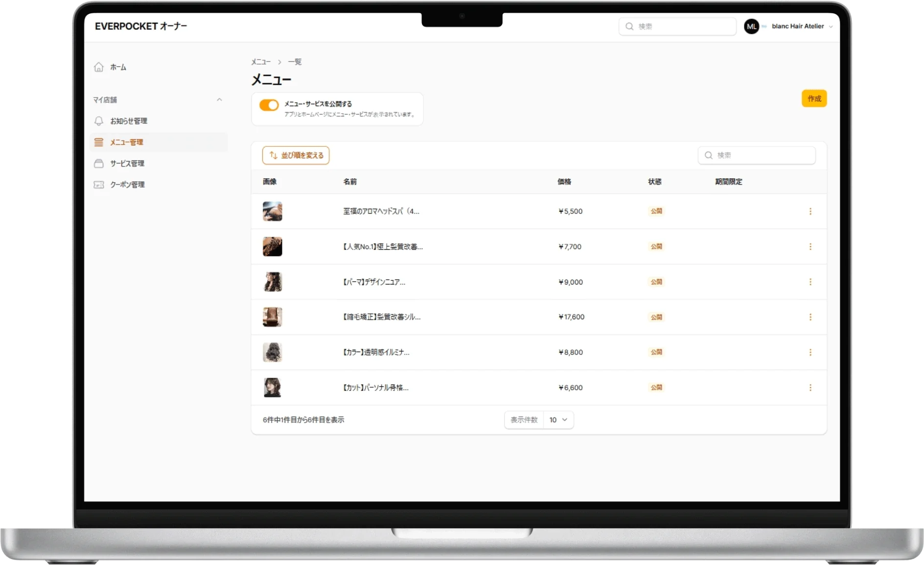Open クーポン管理 in the sidebar

(159, 185)
